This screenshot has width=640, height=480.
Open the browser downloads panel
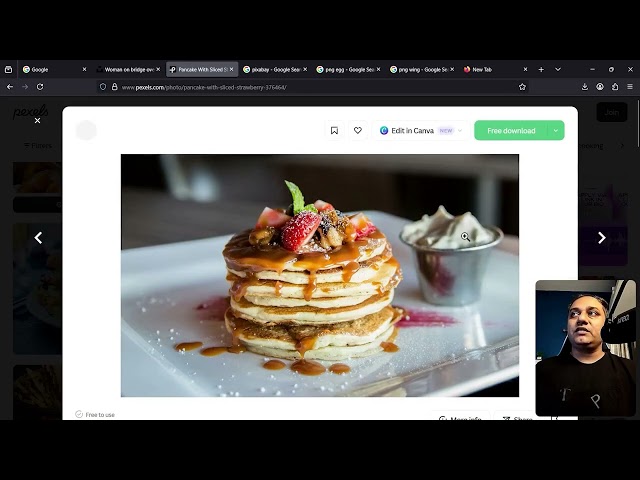click(x=585, y=87)
